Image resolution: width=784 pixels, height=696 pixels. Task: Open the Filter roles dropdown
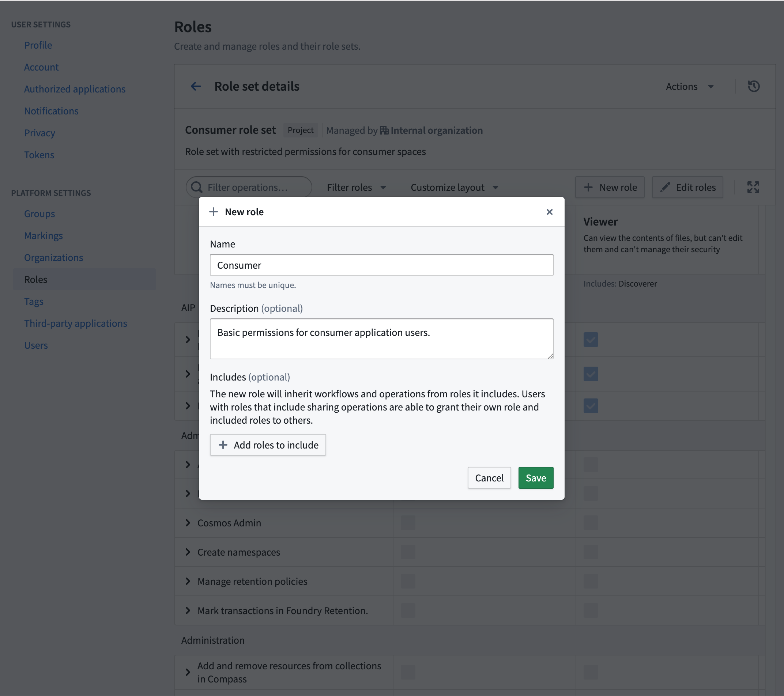coord(356,188)
